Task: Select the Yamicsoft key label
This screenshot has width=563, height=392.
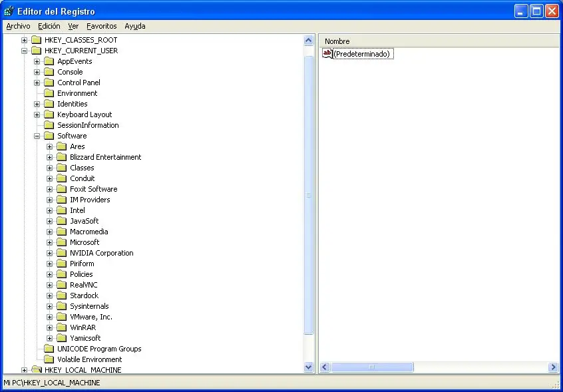Action: coord(85,338)
